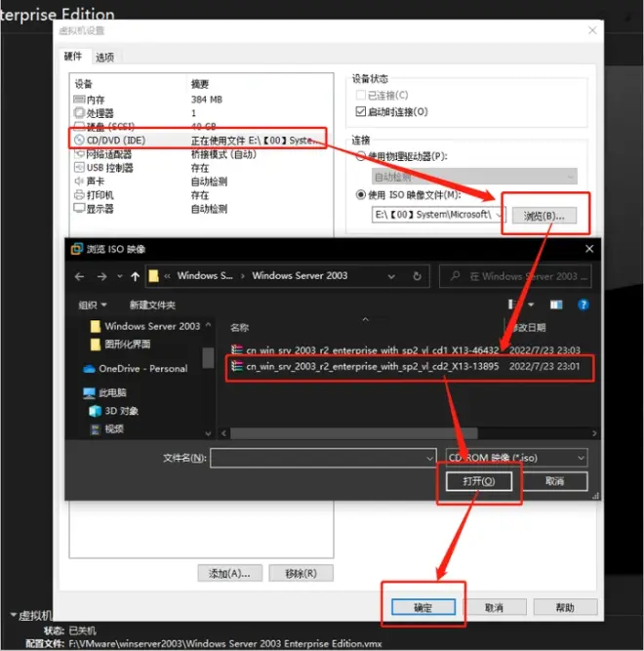
Task: Select 视频 Videos in tree
Action: [x=107, y=428]
